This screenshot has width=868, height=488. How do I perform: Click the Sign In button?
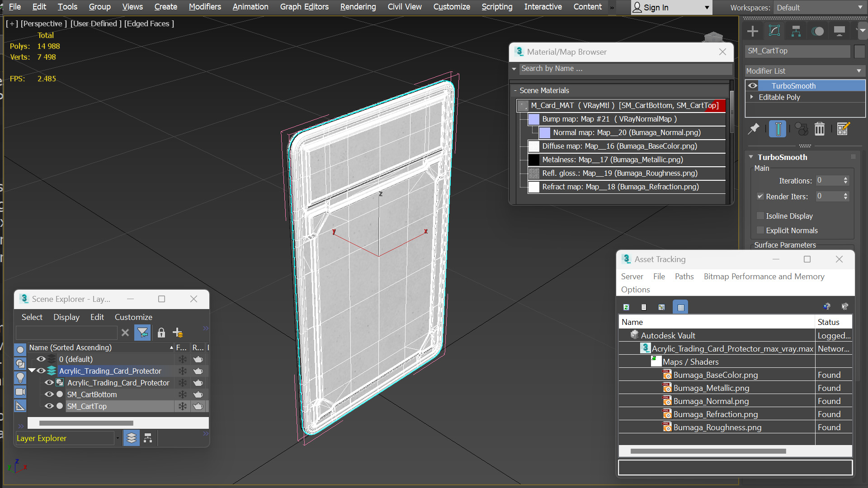(671, 8)
